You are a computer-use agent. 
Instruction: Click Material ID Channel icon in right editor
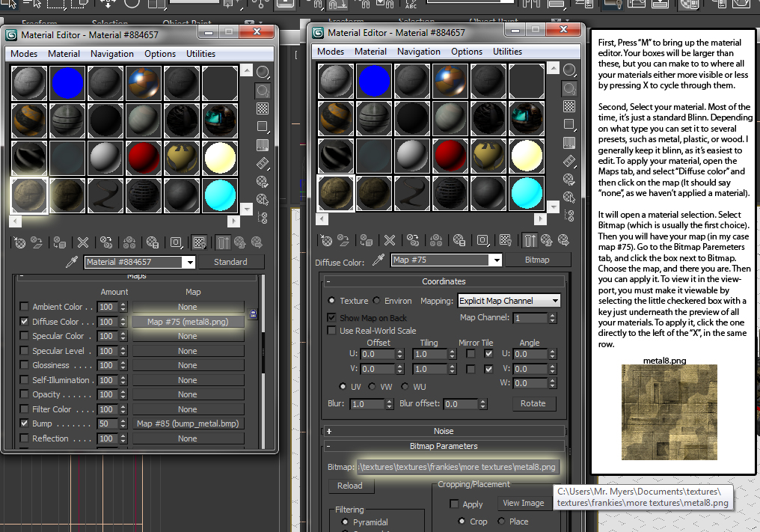coord(482,240)
